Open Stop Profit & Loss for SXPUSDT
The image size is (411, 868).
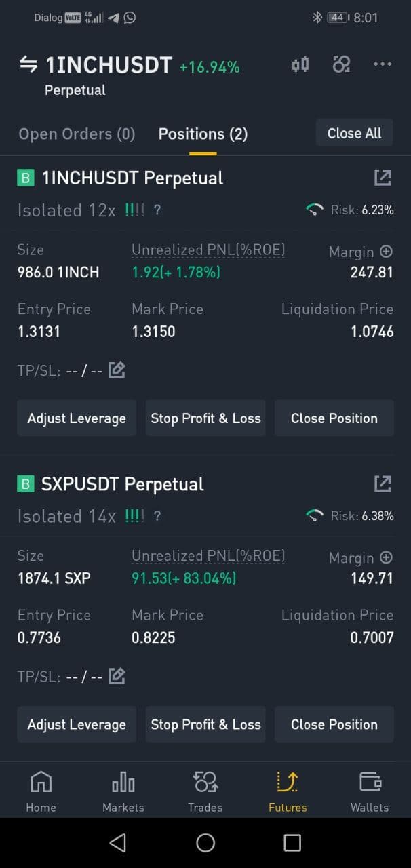pyautogui.click(x=206, y=724)
